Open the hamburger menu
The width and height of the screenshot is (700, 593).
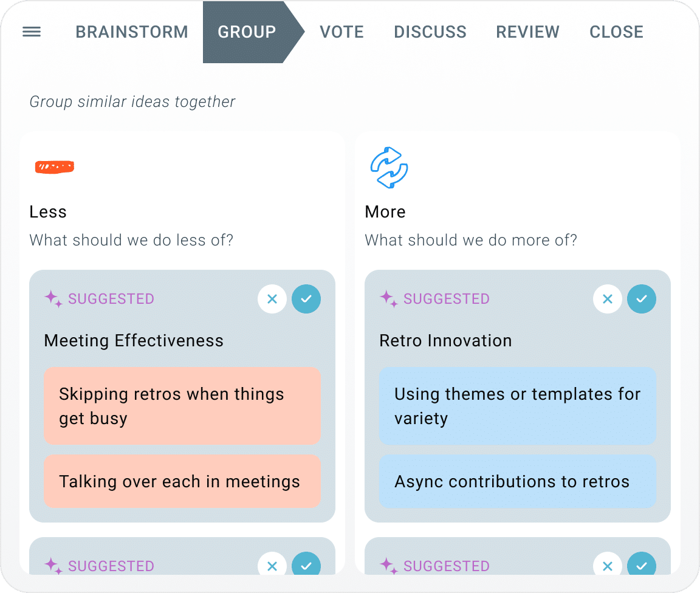(32, 32)
